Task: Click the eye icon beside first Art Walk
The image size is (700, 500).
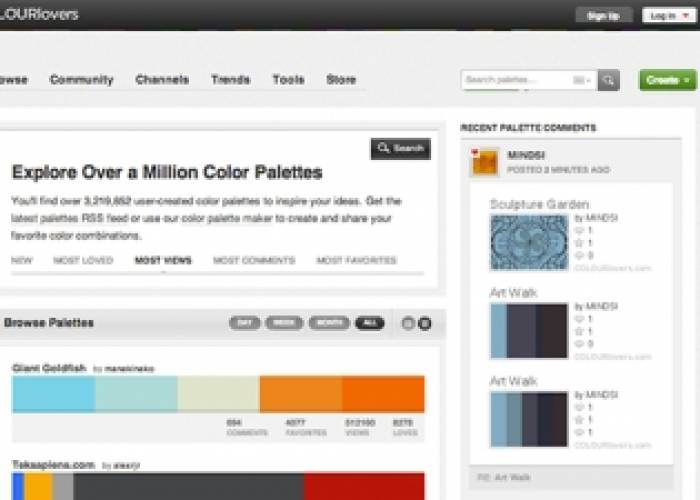Action: point(579,344)
